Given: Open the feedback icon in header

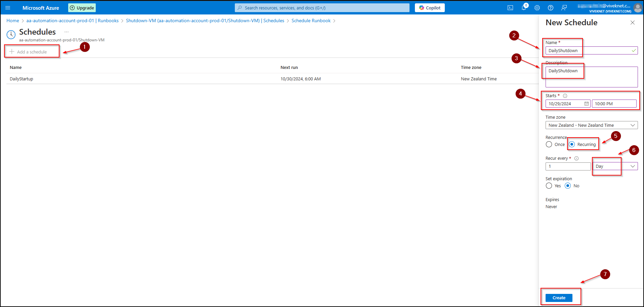Looking at the screenshot, I should tap(564, 8).
